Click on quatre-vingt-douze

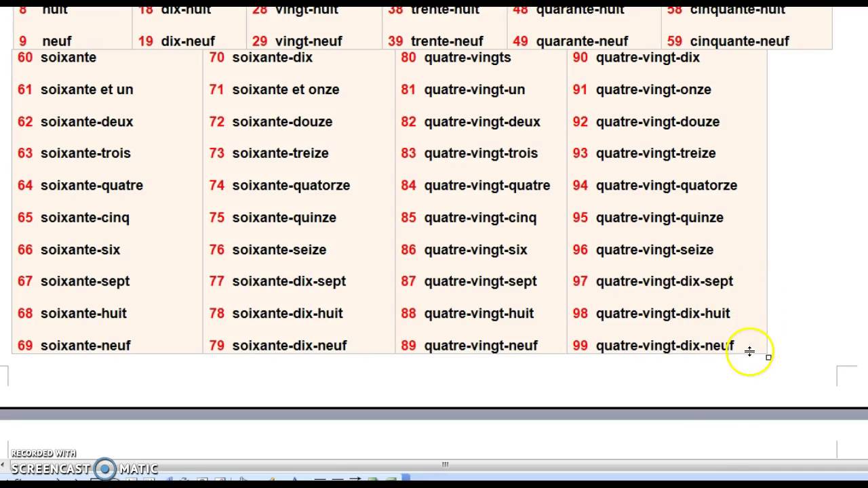657,122
